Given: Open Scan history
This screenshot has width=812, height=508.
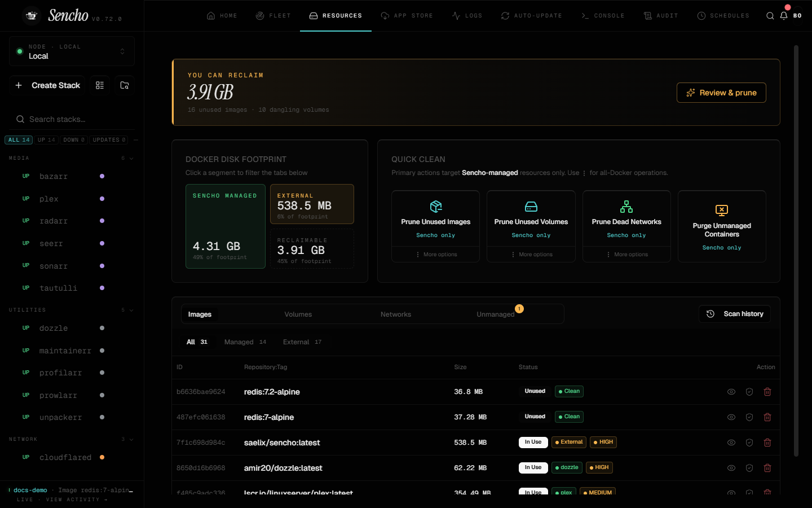Looking at the screenshot, I should (x=735, y=314).
